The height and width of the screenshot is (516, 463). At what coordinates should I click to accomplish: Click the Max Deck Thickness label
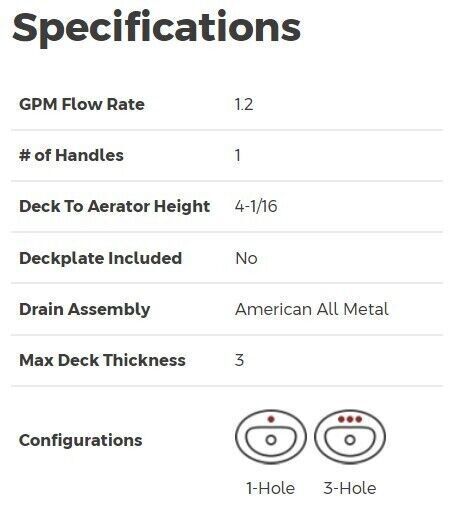click(x=102, y=360)
